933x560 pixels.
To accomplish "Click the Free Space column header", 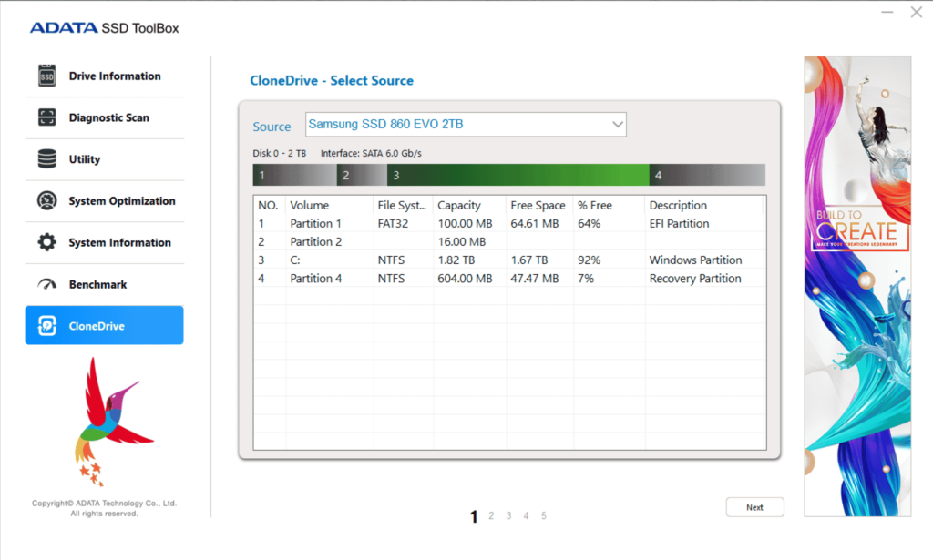I will 538,205.
